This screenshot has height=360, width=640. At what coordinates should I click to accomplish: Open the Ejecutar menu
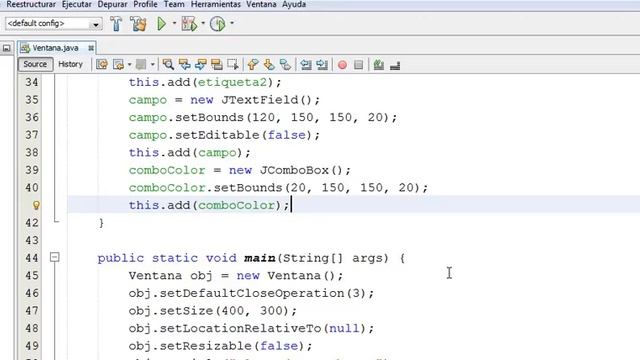(x=77, y=4)
